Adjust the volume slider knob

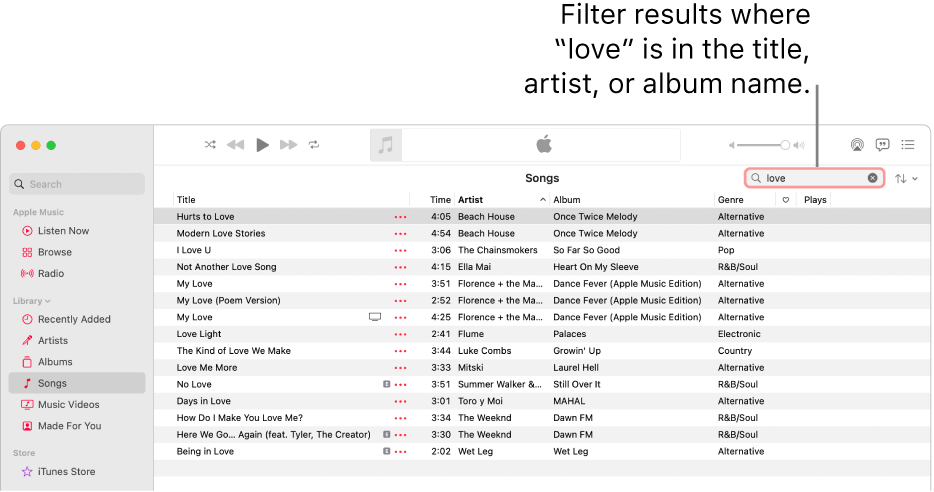(785, 145)
